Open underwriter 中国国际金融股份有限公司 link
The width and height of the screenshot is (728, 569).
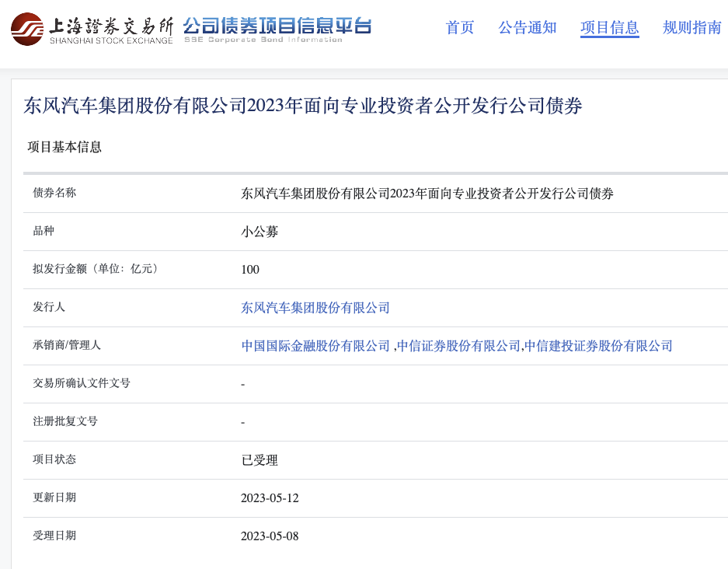point(315,346)
